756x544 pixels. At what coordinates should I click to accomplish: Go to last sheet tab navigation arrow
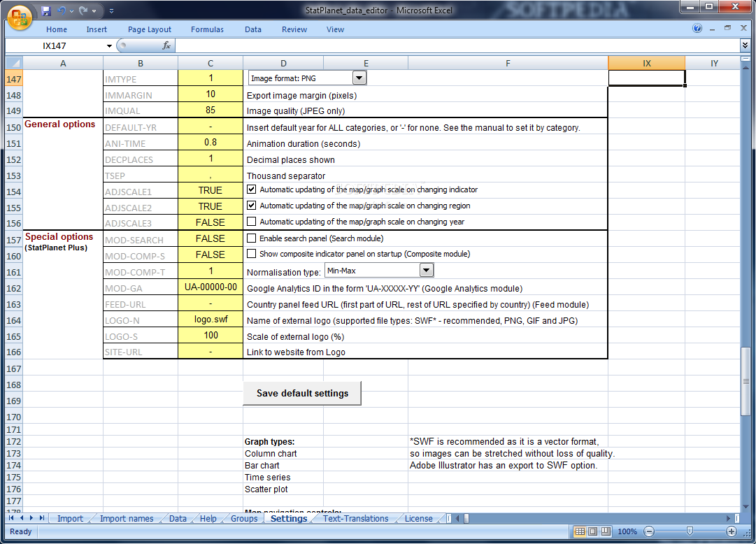(42, 518)
